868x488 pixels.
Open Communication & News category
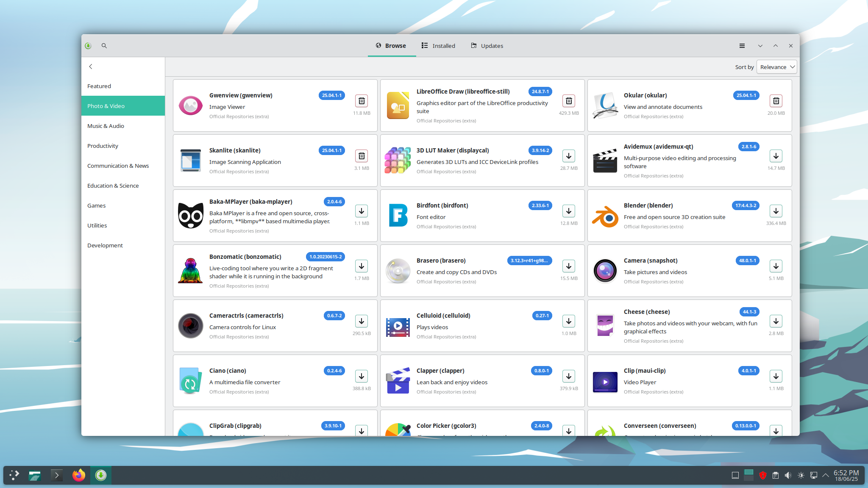click(x=123, y=166)
